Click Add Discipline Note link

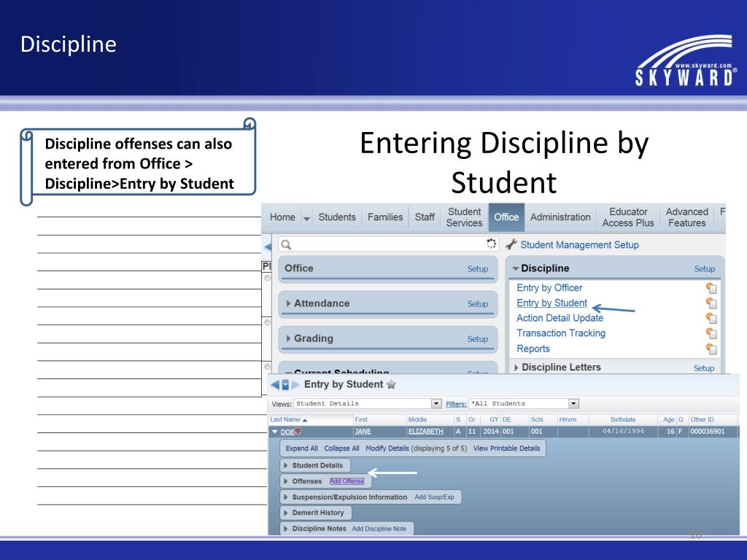(x=379, y=529)
